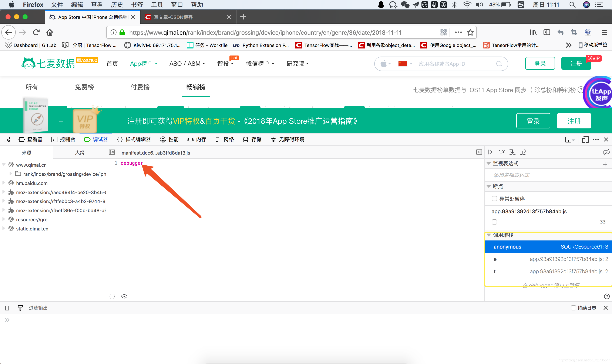This screenshot has width=612, height=364.
Task: Go to Firefox home page icon
Action: pyautogui.click(x=50, y=32)
